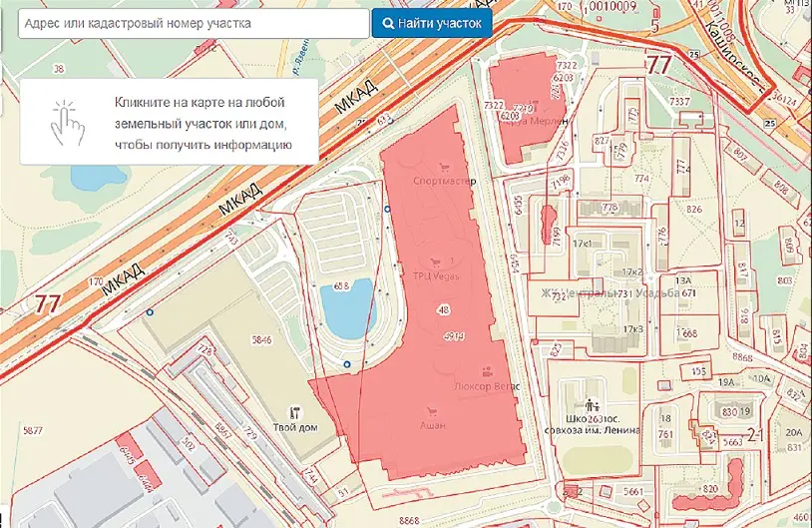Click building 17к1 on the map

583,243
